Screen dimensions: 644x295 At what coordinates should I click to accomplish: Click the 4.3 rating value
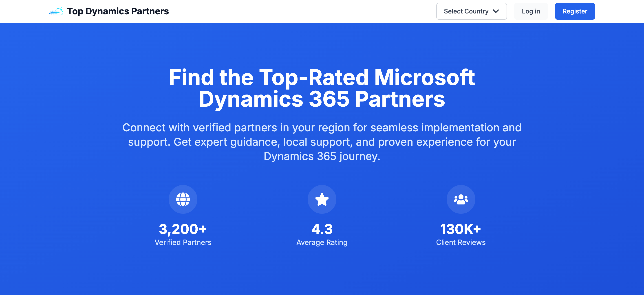coord(322,229)
